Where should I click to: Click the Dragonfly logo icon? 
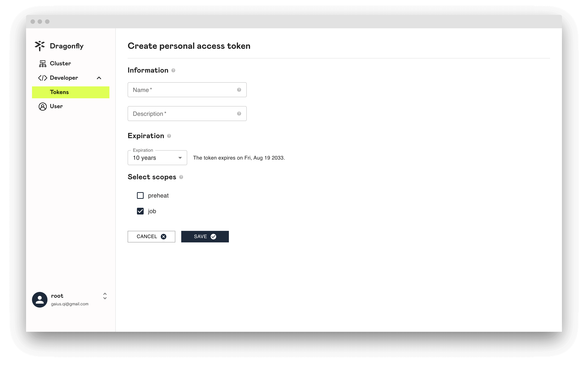pyautogui.click(x=40, y=46)
